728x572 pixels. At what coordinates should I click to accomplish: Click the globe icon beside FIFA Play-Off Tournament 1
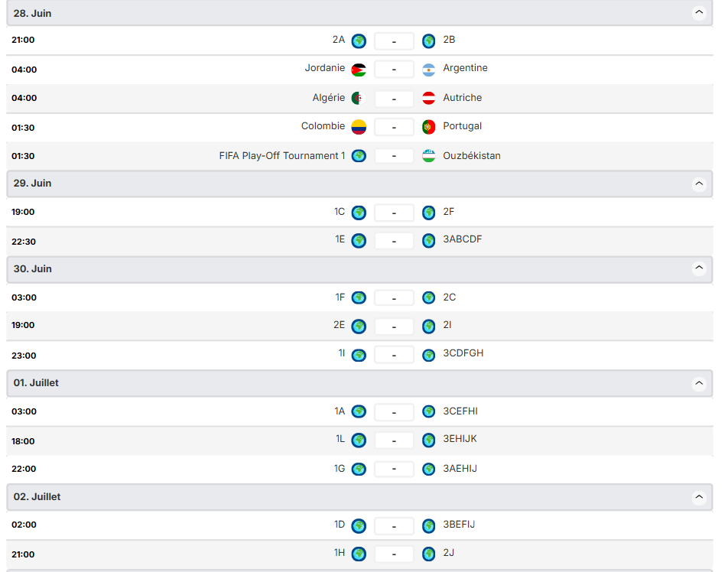tap(359, 156)
